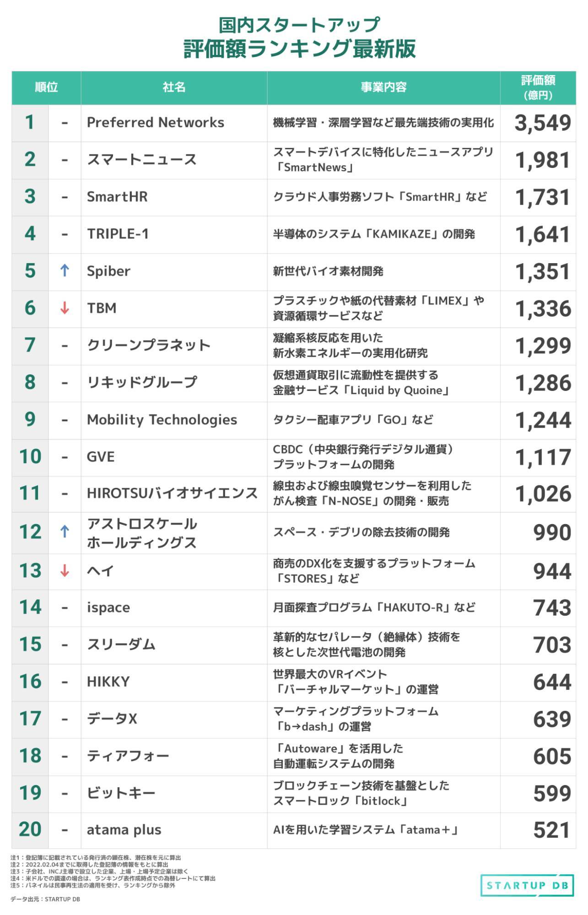The image size is (588, 915).
Task: Click the red down arrow beside TBM
Action: tap(65, 308)
